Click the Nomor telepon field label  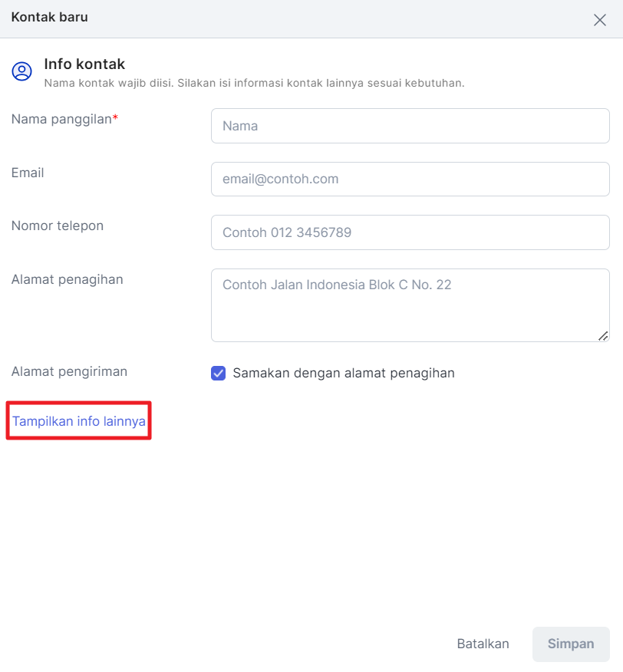58,226
